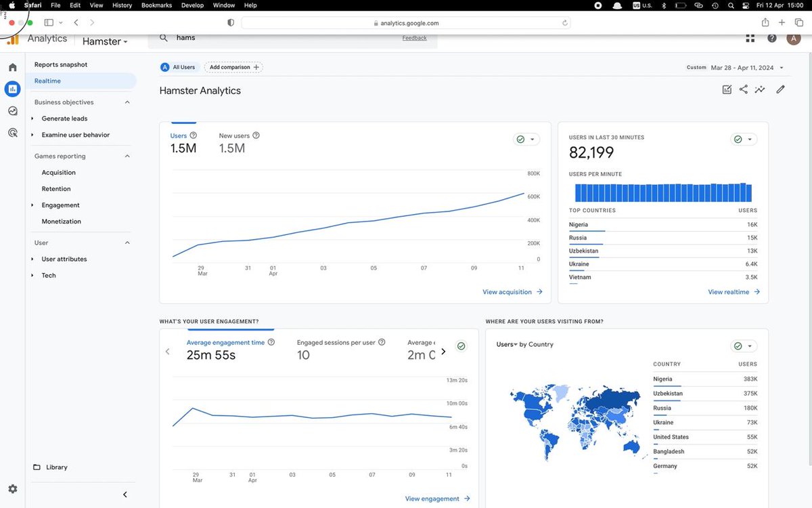Collapse the Games reporting section

coord(127,156)
